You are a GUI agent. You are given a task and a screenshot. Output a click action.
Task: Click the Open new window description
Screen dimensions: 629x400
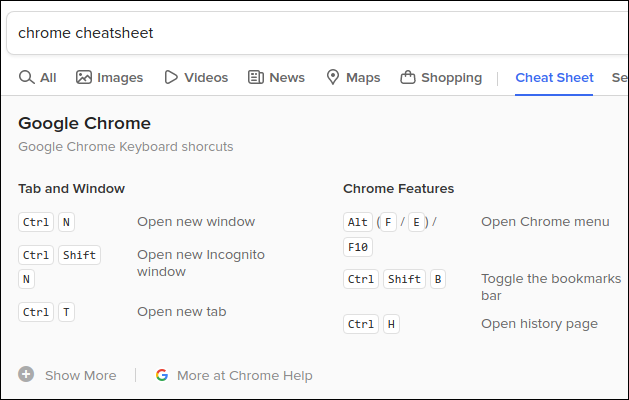[196, 221]
